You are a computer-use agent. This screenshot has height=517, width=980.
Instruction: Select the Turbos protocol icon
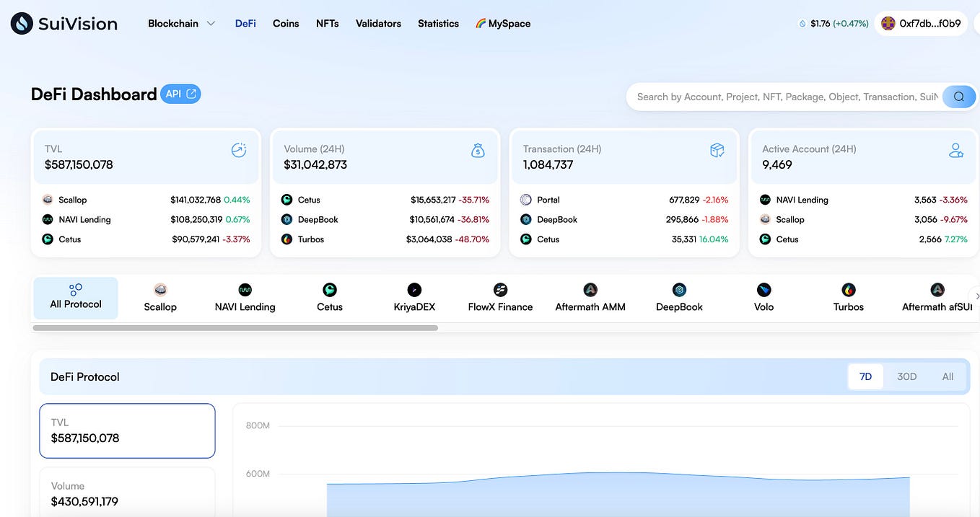(x=847, y=289)
